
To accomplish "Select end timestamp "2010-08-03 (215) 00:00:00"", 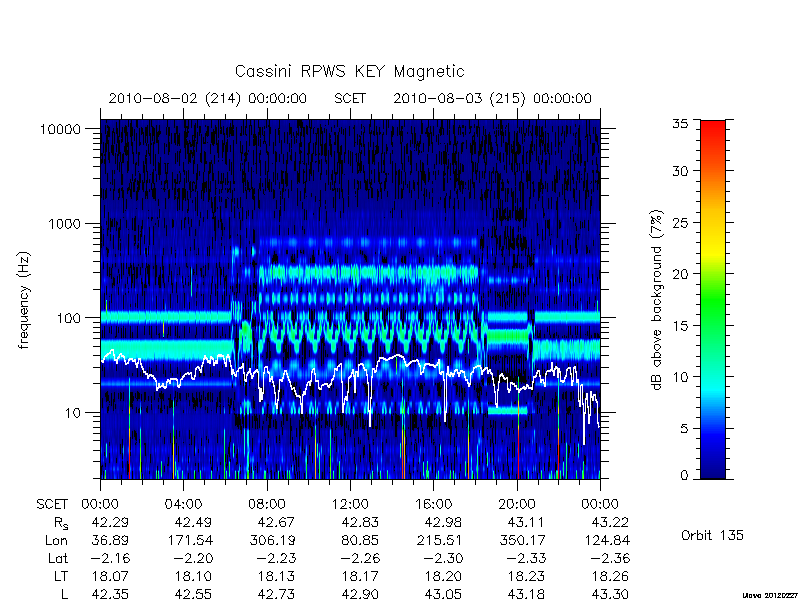I will point(492,98).
